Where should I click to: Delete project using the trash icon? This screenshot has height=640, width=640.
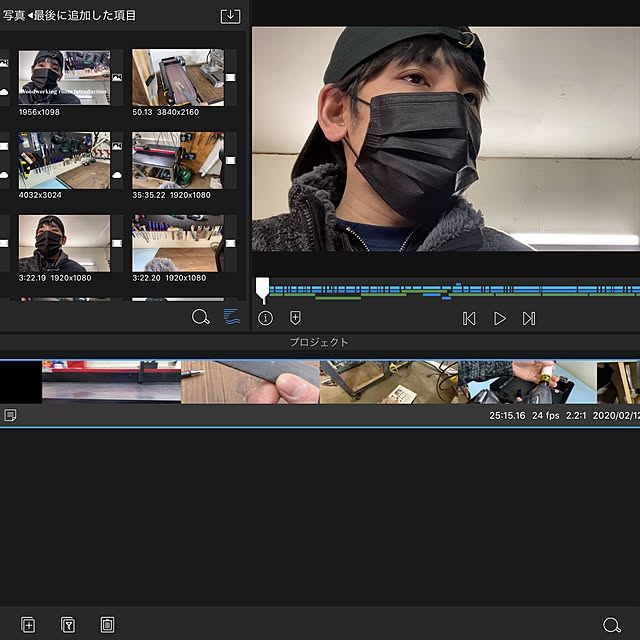tap(107, 625)
